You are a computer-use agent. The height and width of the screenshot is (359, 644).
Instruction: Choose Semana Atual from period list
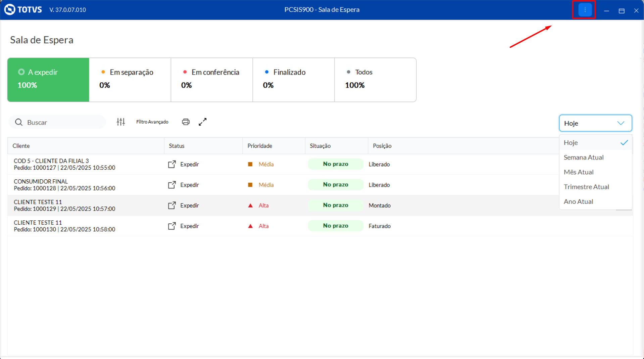(584, 158)
